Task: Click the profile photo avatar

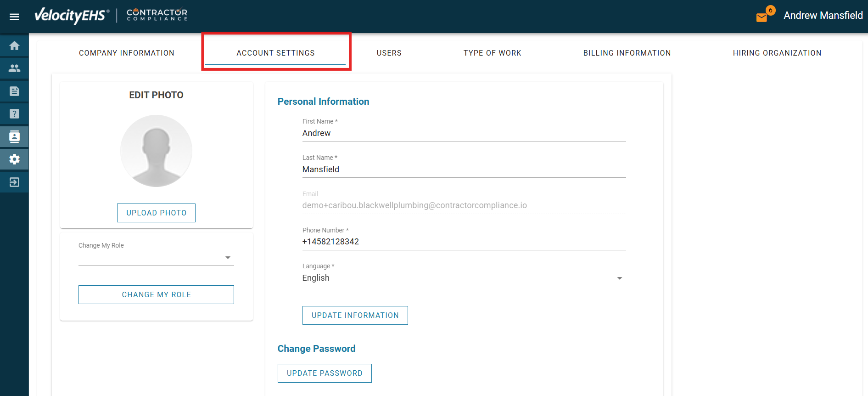Action: point(156,151)
